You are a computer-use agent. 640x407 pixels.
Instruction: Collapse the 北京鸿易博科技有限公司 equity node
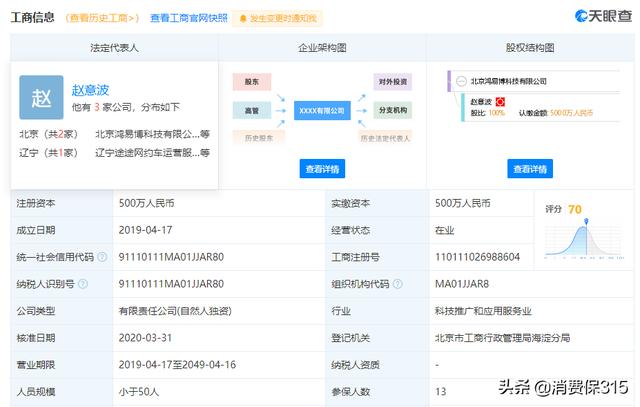click(461, 81)
